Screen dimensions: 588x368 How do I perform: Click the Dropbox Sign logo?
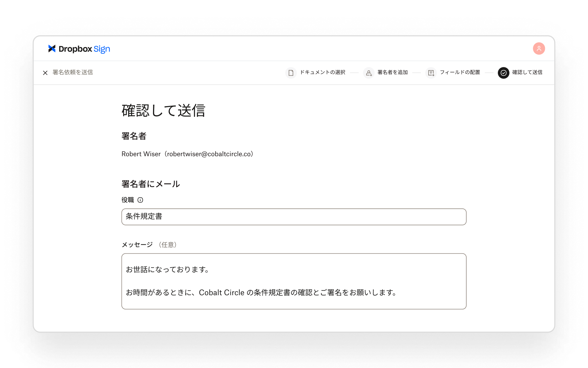pyautogui.click(x=79, y=49)
